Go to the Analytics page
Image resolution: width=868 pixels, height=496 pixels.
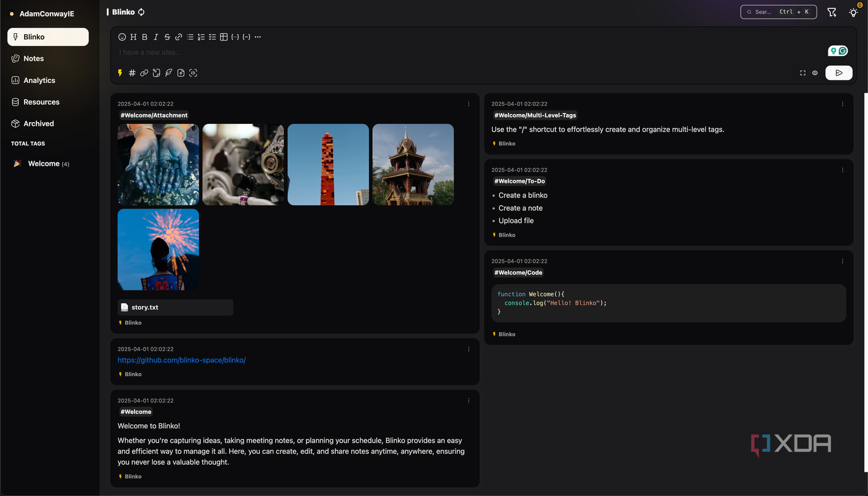click(x=48, y=81)
